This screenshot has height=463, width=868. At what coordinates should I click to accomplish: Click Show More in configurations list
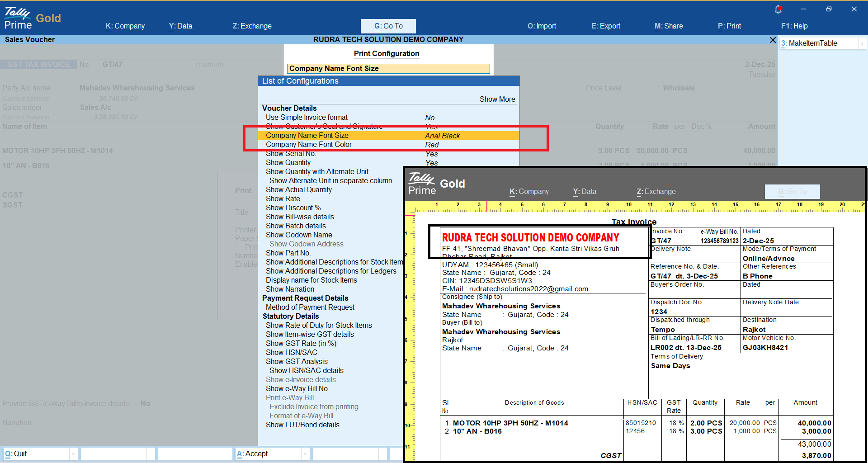click(x=497, y=99)
